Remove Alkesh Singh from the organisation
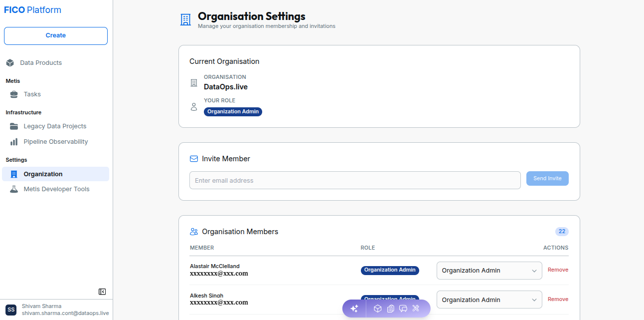The image size is (644, 320). pyautogui.click(x=558, y=299)
